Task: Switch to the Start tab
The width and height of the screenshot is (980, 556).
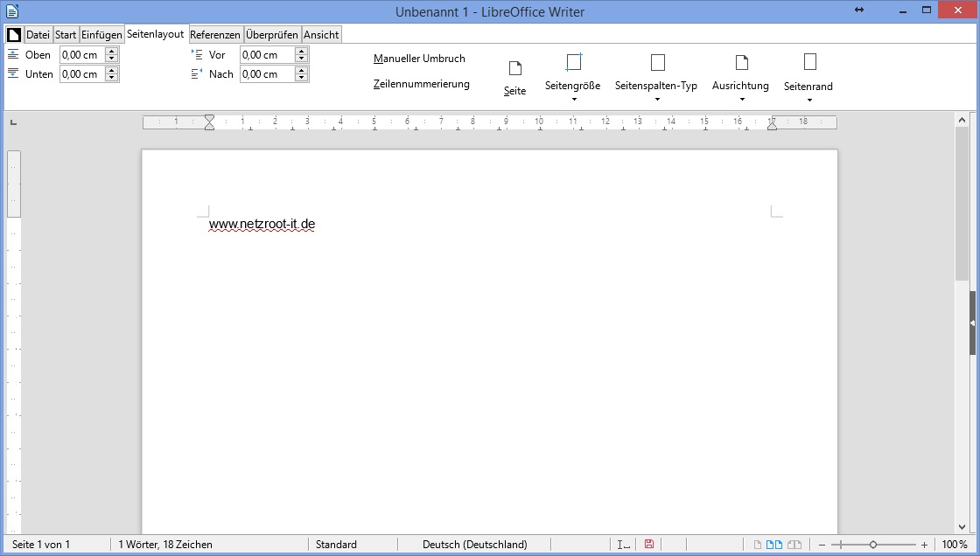Action: coord(66,34)
